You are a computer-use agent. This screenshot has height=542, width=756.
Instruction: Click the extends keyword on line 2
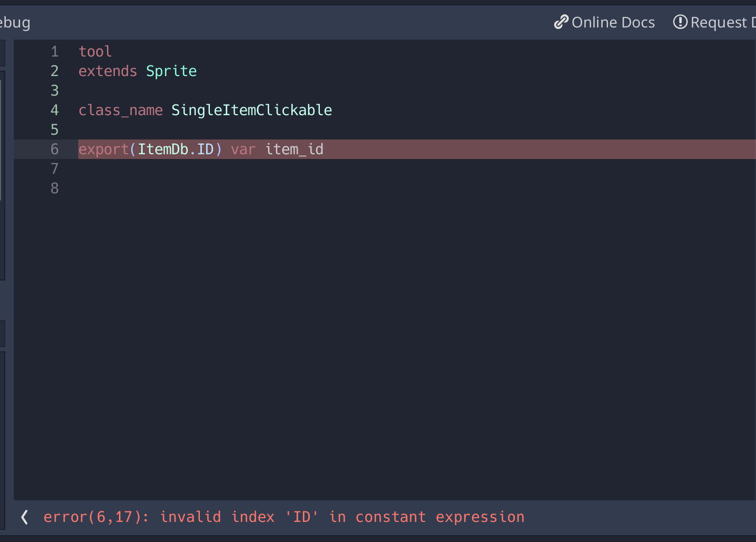108,71
